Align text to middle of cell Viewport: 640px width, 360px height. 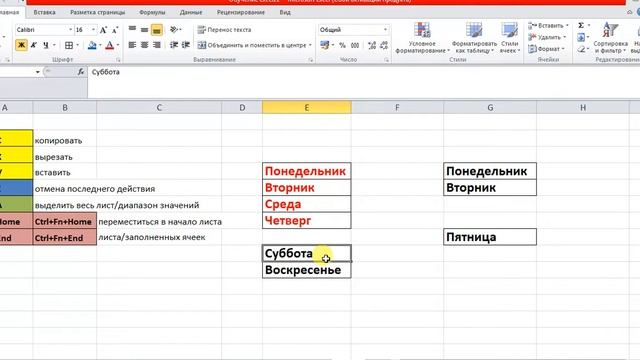tap(144, 29)
